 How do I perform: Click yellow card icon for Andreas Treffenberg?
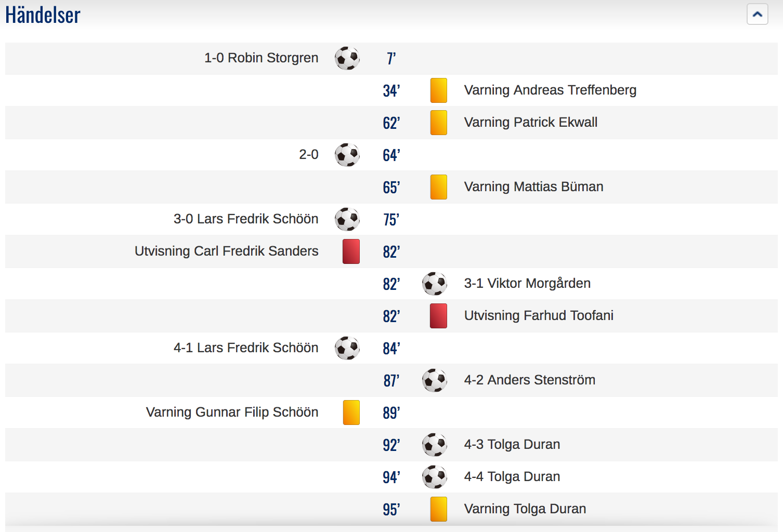point(439,90)
